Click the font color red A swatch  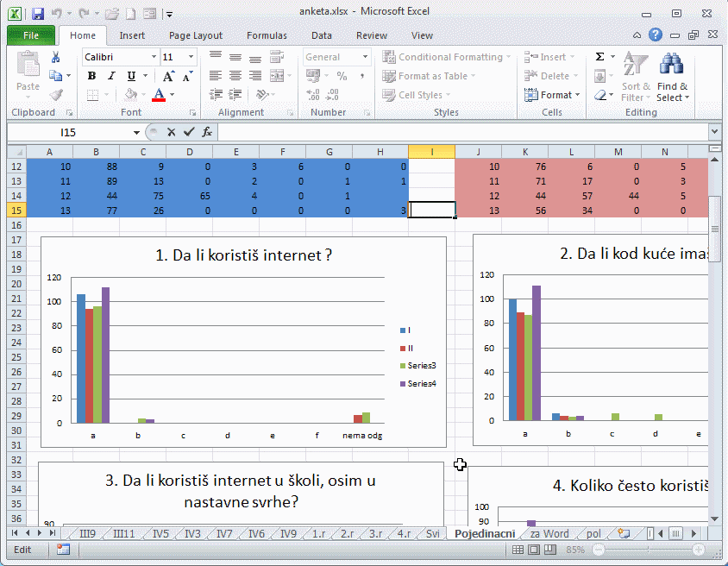(x=158, y=95)
